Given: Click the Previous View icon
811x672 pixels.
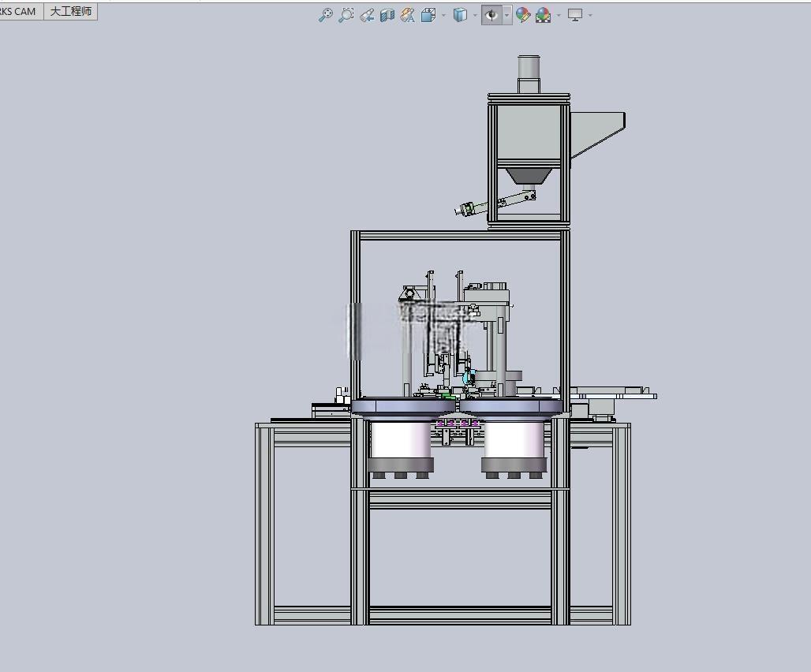Looking at the screenshot, I should click(x=367, y=16).
